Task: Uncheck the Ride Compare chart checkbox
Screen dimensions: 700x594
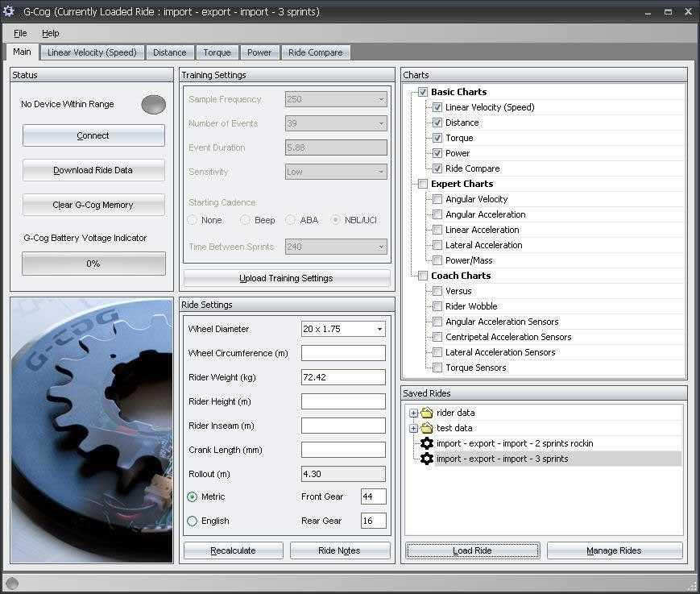Action: point(437,168)
